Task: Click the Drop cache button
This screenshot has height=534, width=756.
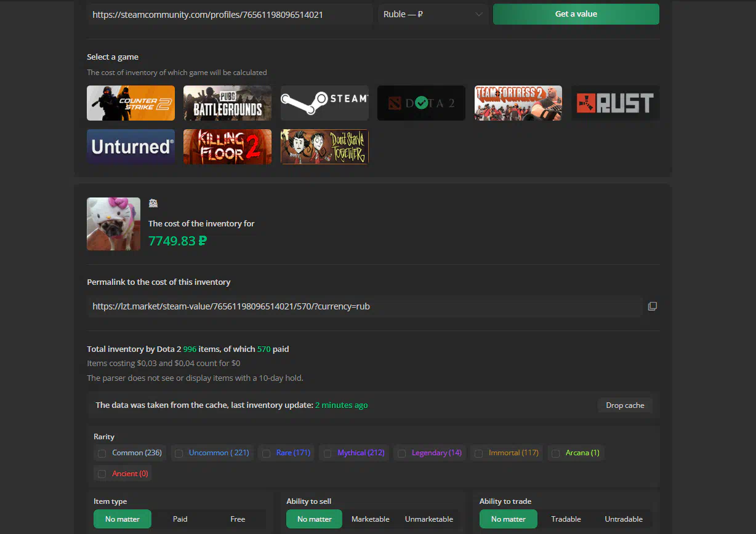Action: coord(625,405)
